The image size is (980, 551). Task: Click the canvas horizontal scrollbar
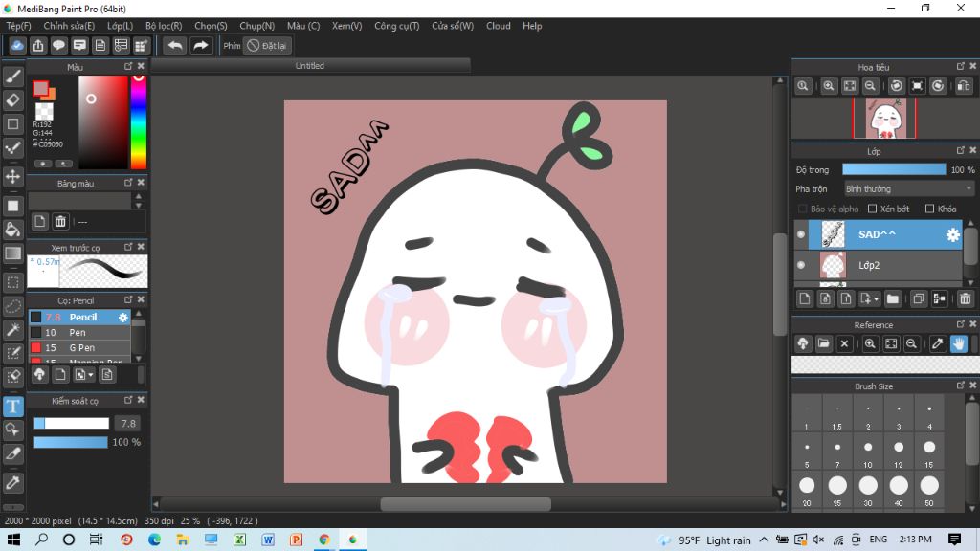(466, 504)
